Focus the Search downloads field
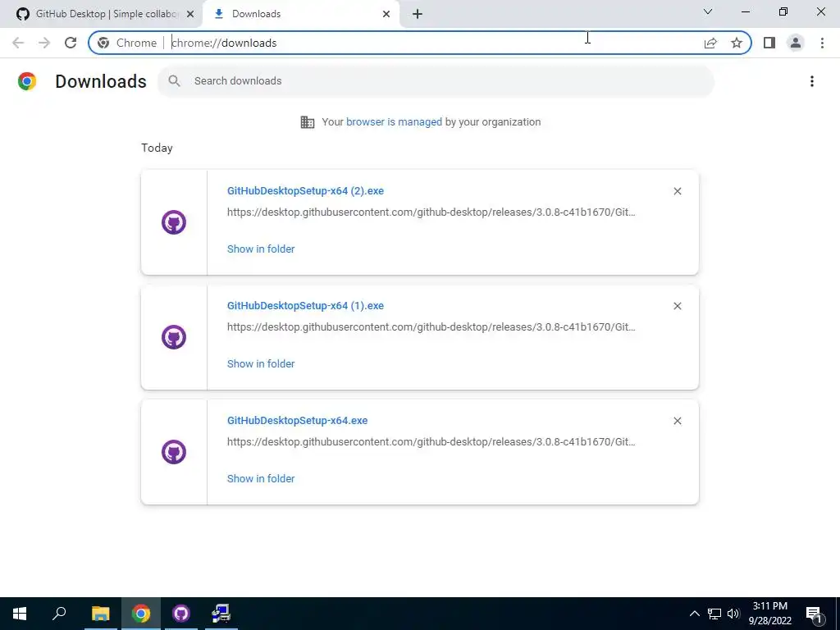Viewport: 840px width, 630px height. pyautogui.click(x=436, y=81)
